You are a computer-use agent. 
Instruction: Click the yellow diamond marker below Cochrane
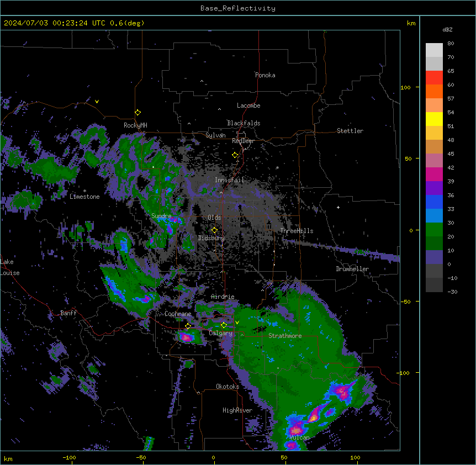coord(188,326)
